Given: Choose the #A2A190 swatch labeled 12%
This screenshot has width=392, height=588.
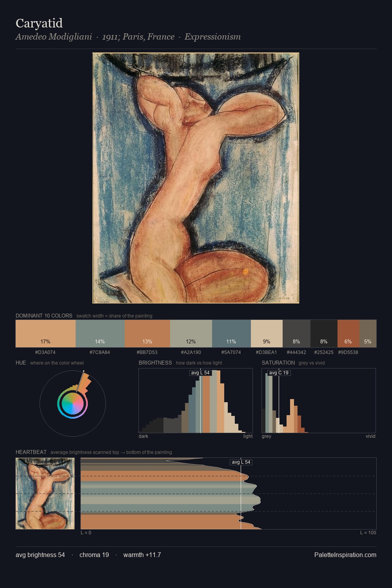Looking at the screenshot, I should [x=191, y=334].
